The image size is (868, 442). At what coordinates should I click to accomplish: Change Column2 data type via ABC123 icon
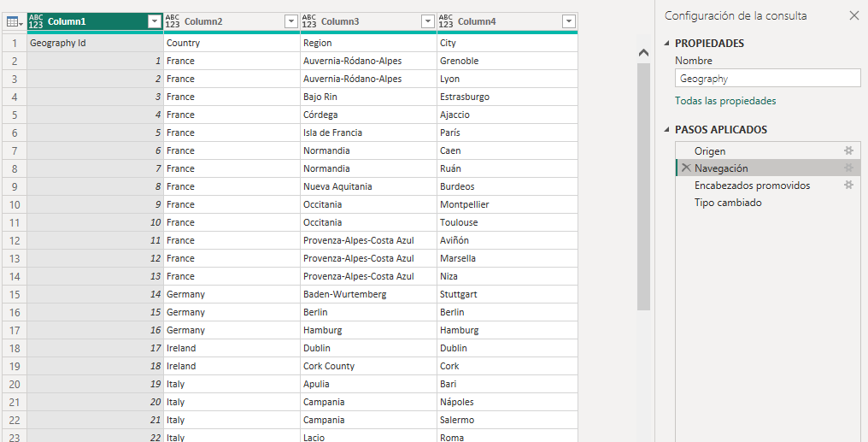173,21
